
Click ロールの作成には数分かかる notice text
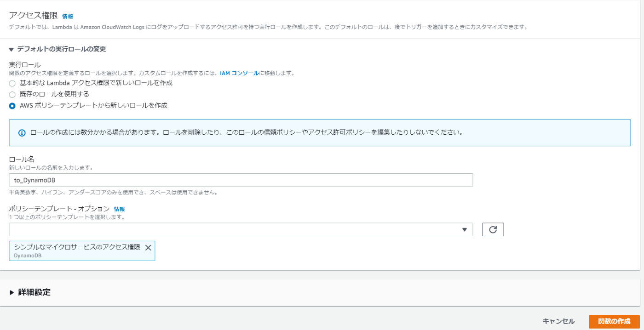tap(246, 132)
